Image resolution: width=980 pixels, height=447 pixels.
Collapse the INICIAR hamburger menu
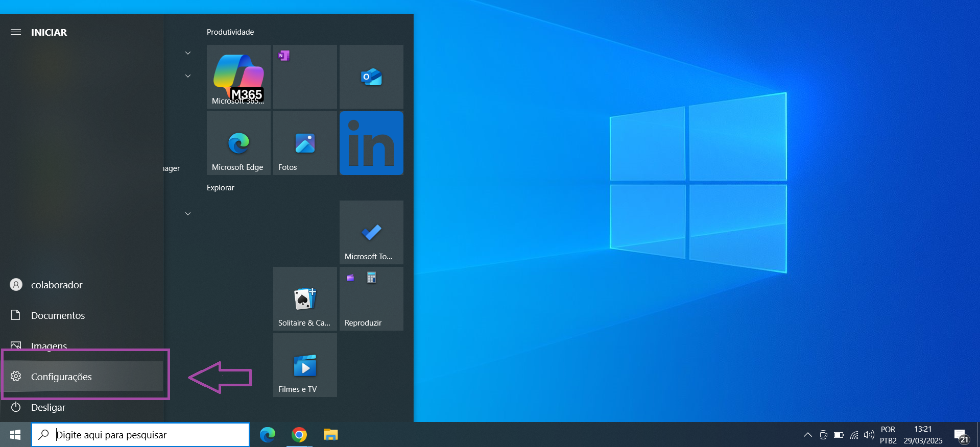(x=16, y=32)
